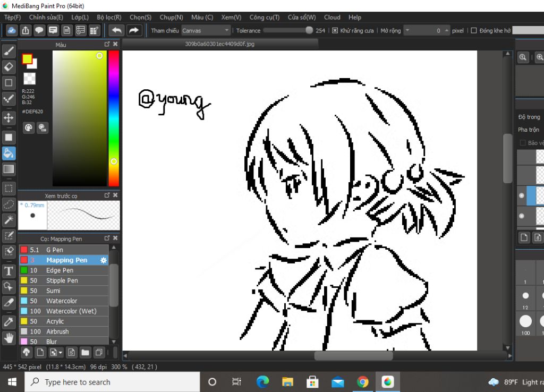Select the Eraser tool

click(x=8, y=66)
